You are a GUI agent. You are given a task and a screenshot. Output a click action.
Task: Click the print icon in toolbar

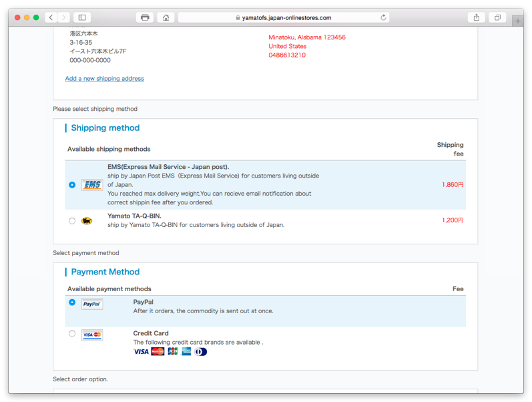click(x=145, y=17)
